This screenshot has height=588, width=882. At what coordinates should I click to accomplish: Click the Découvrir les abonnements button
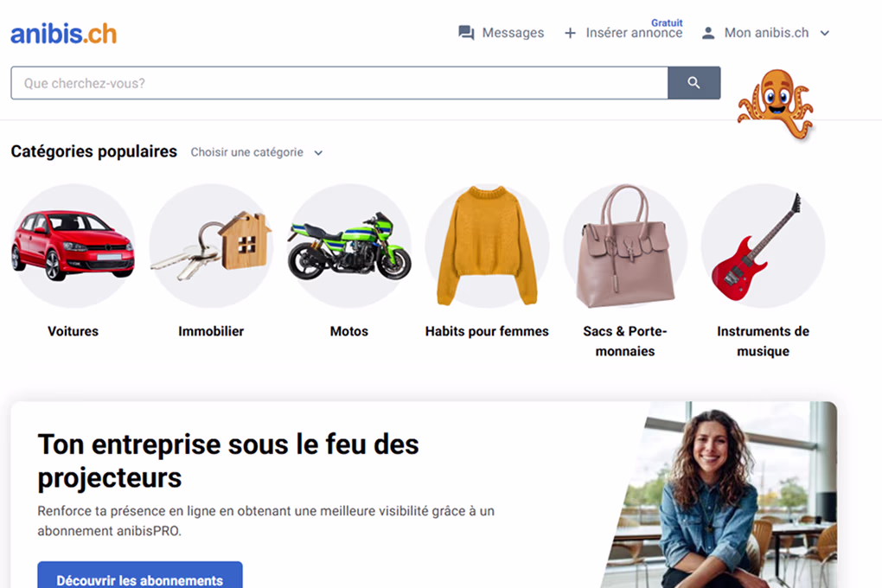pyautogui.click(x=140, y=577)
